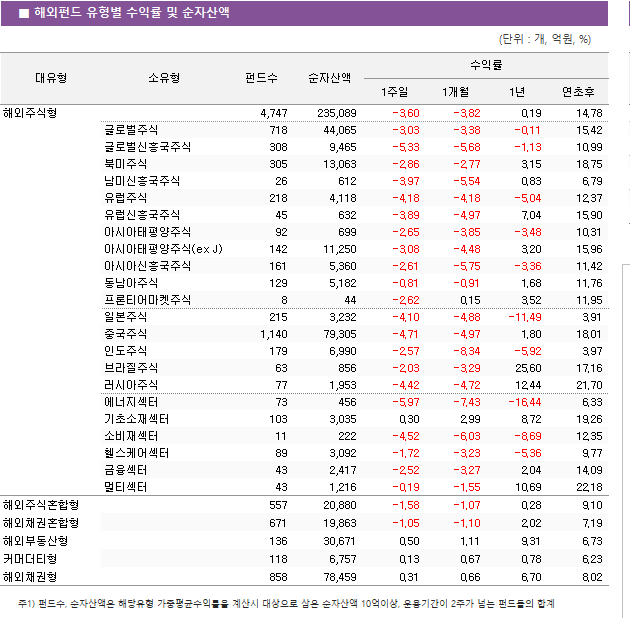Select the 인도주식 row label

point(126,351)
